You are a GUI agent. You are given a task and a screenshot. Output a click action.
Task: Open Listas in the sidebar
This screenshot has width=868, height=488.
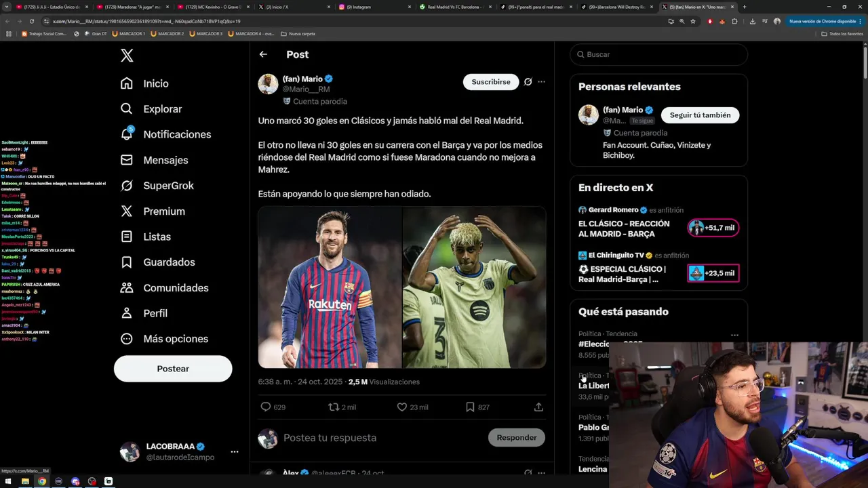point(145,237)
